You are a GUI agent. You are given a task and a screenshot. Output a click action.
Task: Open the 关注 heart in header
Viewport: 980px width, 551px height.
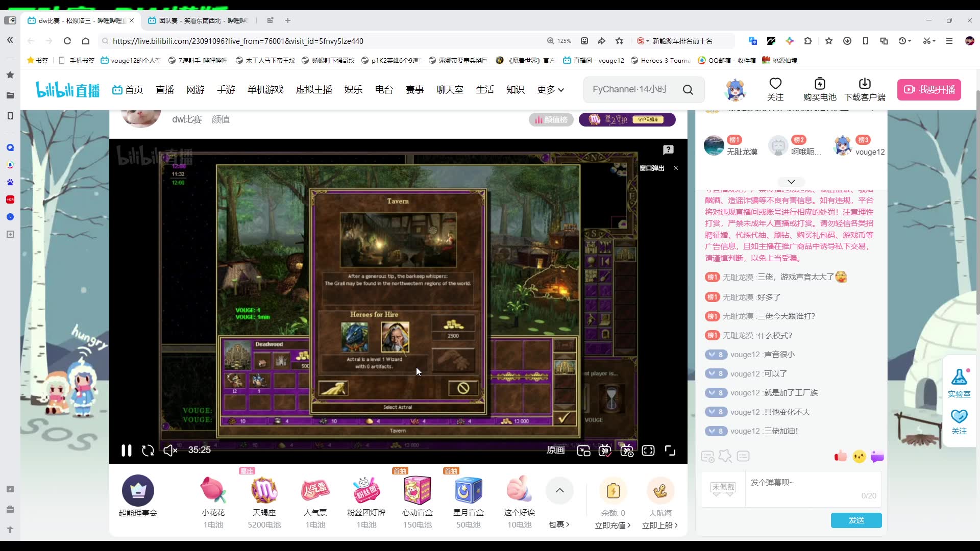(775, 89)
